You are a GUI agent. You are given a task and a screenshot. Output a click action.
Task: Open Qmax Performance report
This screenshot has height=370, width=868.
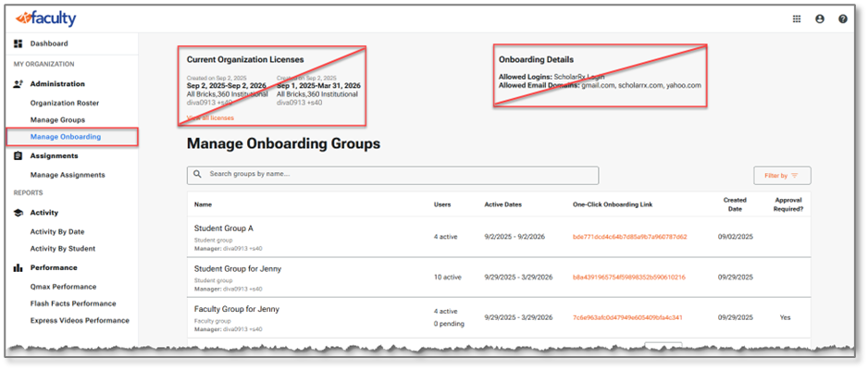(x=63, y=285)
